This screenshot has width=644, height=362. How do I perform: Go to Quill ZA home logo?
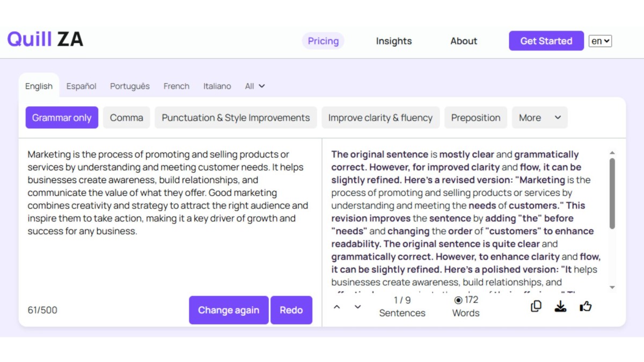point(45,39)
